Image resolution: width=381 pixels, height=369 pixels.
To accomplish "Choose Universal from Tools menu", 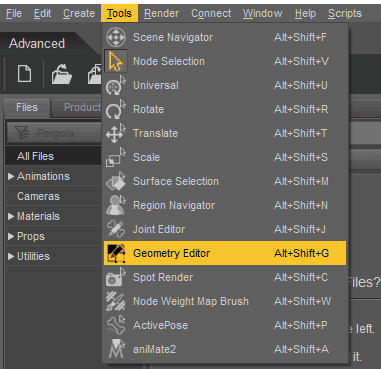I will pyautogui.click(x=225, y=85).
